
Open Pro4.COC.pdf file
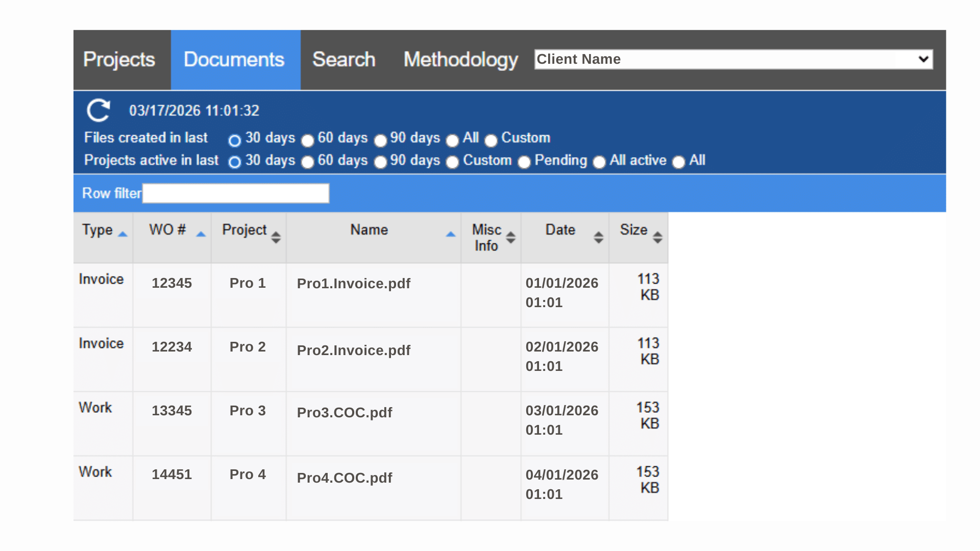pyautogui.click(x=345, y=478)
